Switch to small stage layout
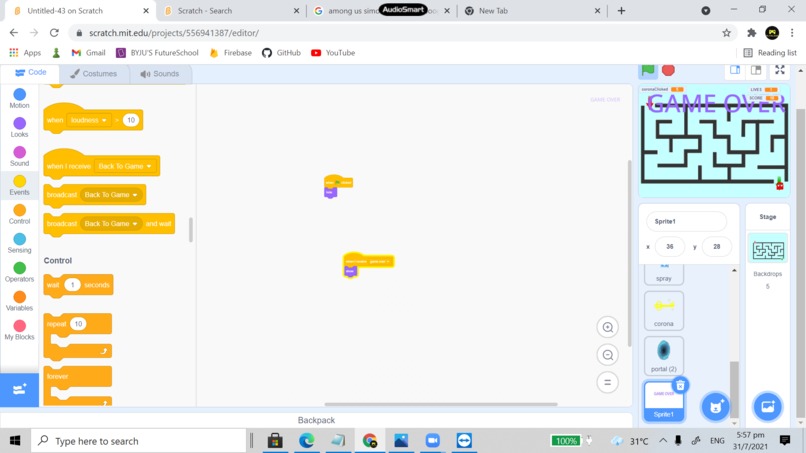806x453 pixels. tap(735, 70)
